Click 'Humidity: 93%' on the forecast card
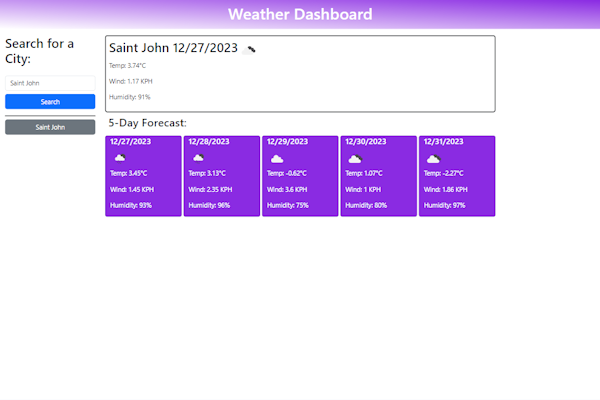Viewport: 600px width, 400px height. point(131,206)
